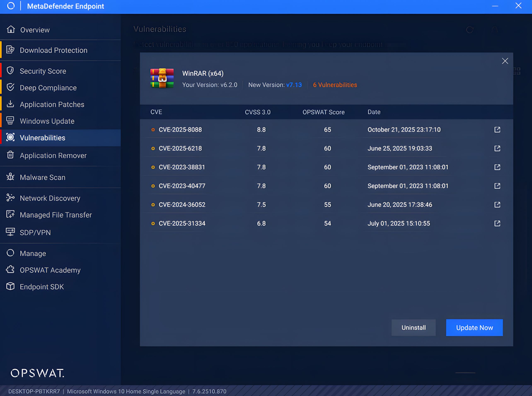Click the v7.13 new version link
532x396 pixels.
pyautogui.click(x=294, y=85)
